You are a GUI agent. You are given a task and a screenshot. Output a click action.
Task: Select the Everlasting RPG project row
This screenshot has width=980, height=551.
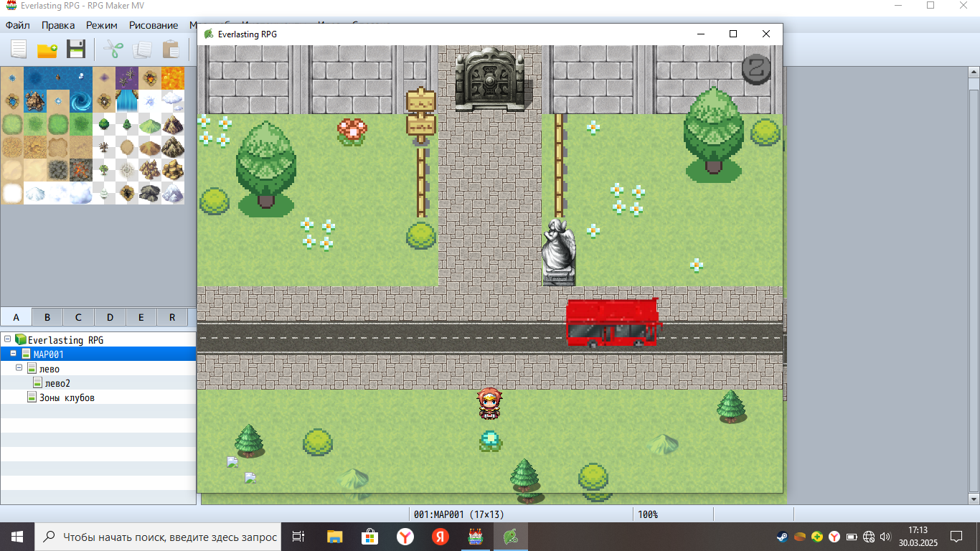(x=98, y=339)
